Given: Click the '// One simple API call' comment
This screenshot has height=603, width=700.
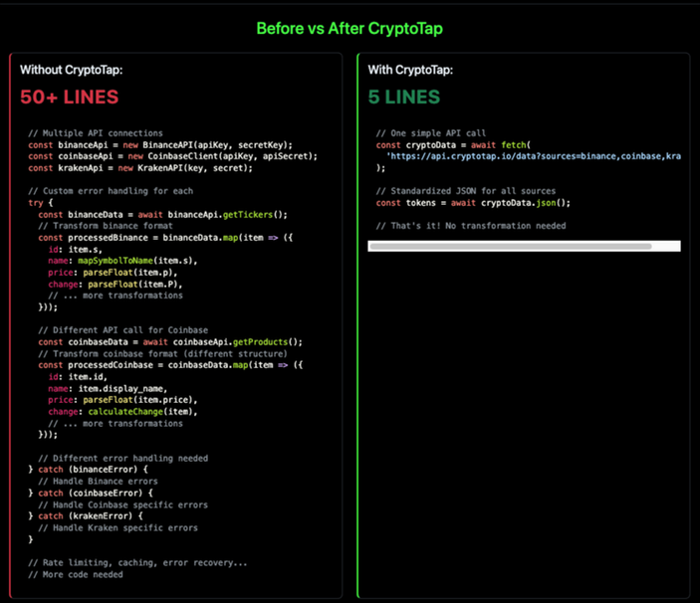Looking at the screenshot, I should click(x=431, y=133).
